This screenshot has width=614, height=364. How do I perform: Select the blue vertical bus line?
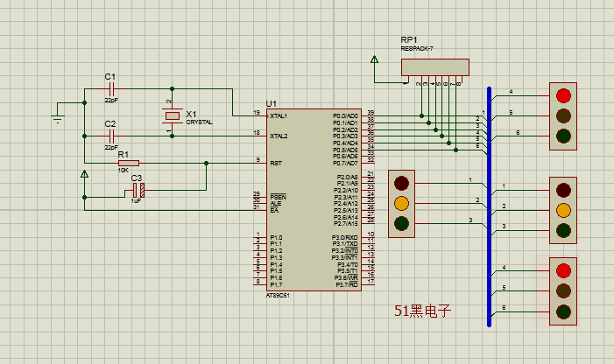(489, 206)
